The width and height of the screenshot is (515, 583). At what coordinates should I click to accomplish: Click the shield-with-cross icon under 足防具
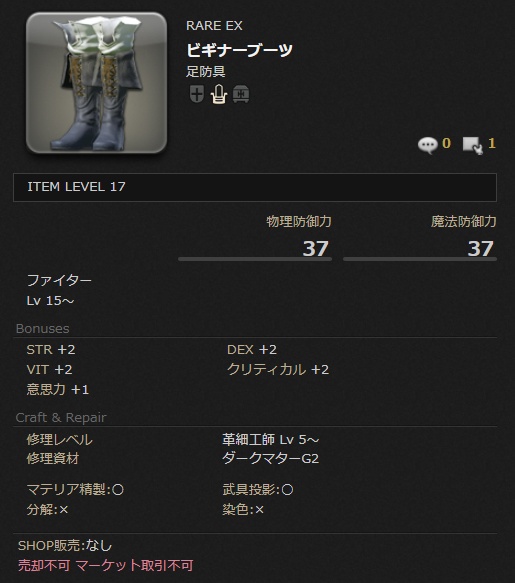click(x=197, y=94)
